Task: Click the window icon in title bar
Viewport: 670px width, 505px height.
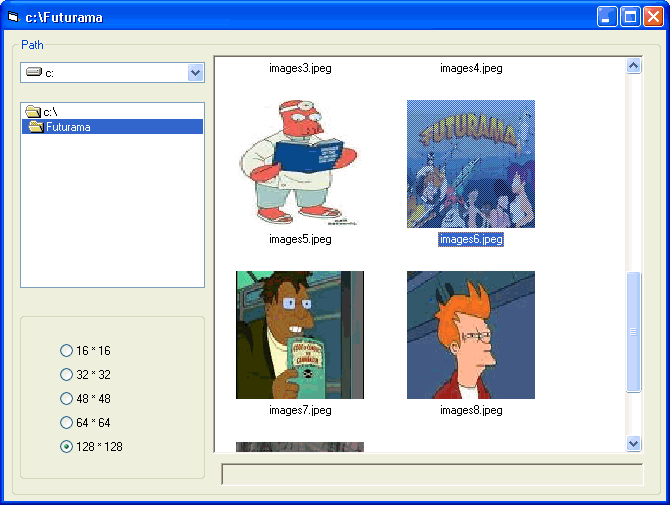Action: point(14,17)
